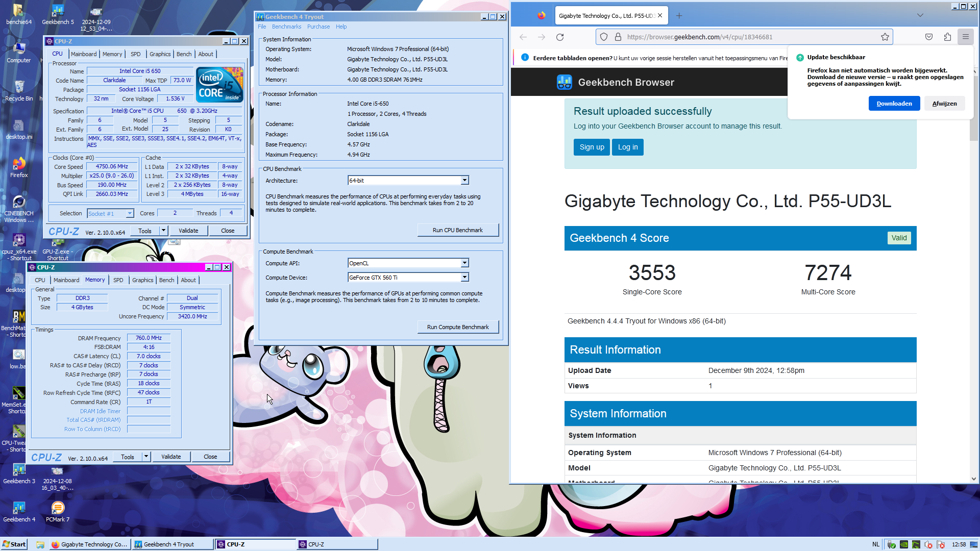Launch the Firefox desktop shortcut
Image resolution: width=980 pixels, height=551 pixels.
[18, 167]
